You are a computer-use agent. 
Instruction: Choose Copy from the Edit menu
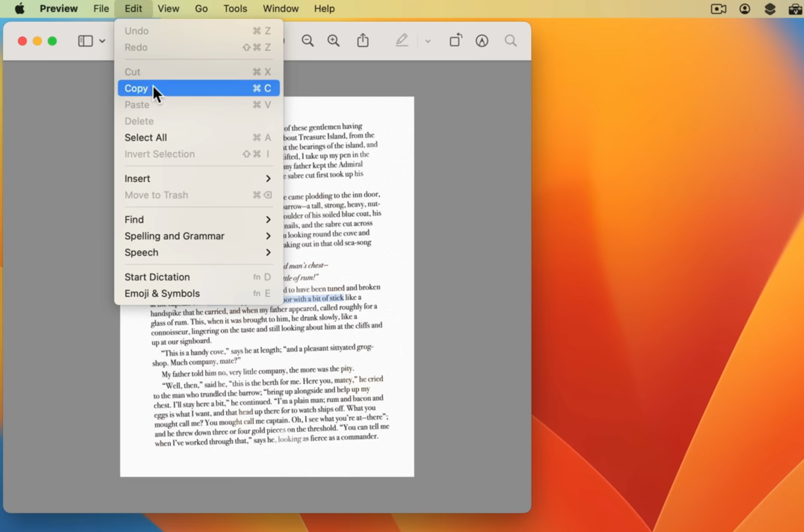(199, 88)
